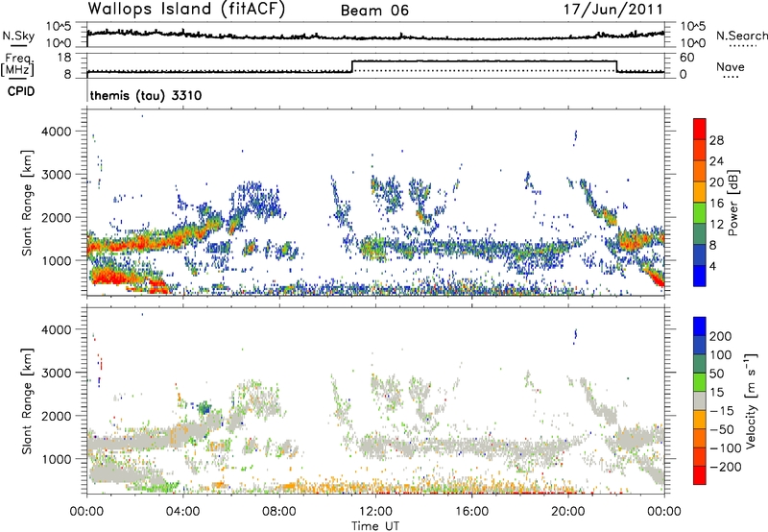Click the '12:00' time axis tick label
The width and height of the screenshot is (768, 532).
coord(375,512)
